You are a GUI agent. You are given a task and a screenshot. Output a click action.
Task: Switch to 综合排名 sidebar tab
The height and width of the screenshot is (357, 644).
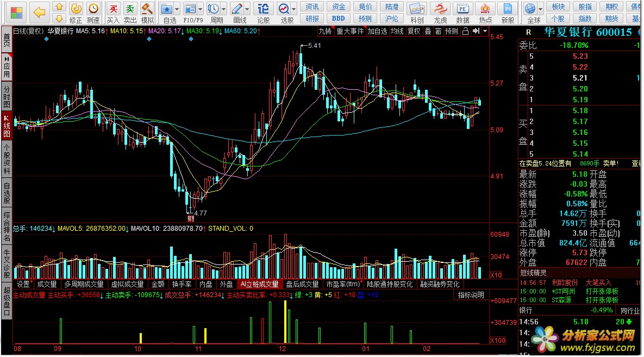7,226
